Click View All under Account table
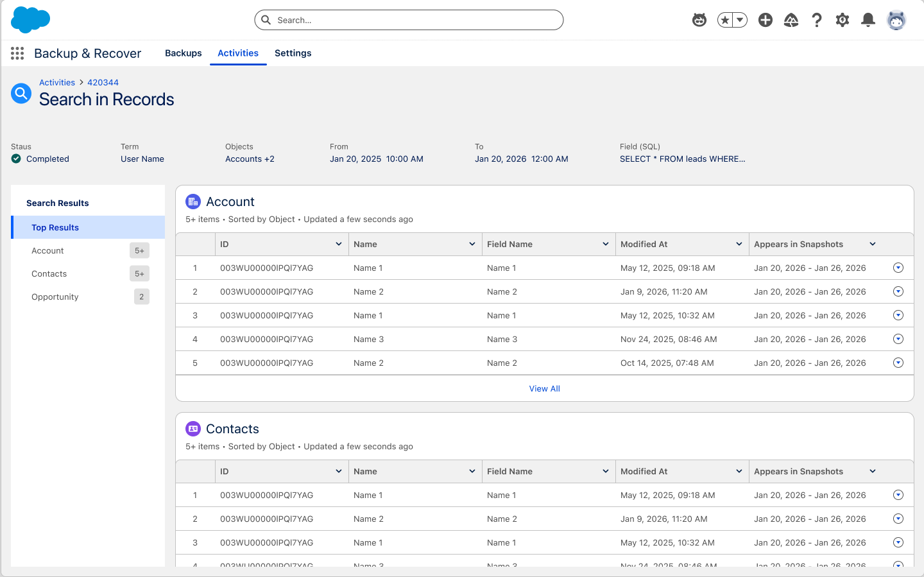Screen dimensions: 924x577 [x=545, y=388]
